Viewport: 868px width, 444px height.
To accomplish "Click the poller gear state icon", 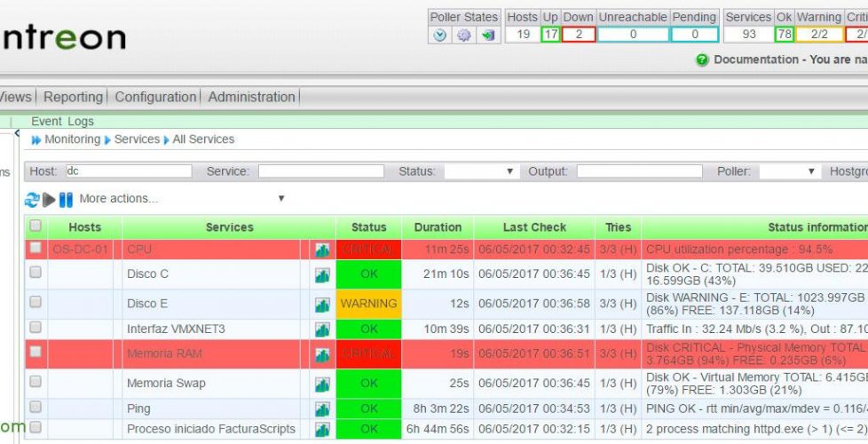I will coord(464,35).
